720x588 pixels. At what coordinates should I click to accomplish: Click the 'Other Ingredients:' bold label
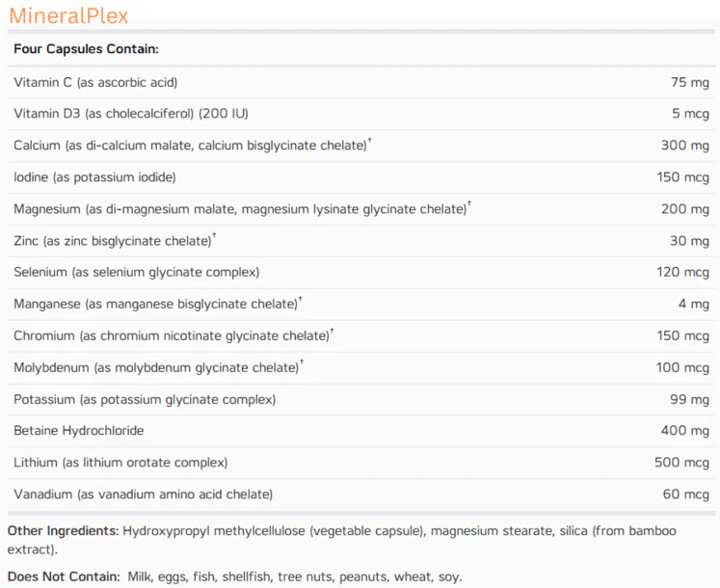coord(64,531)
